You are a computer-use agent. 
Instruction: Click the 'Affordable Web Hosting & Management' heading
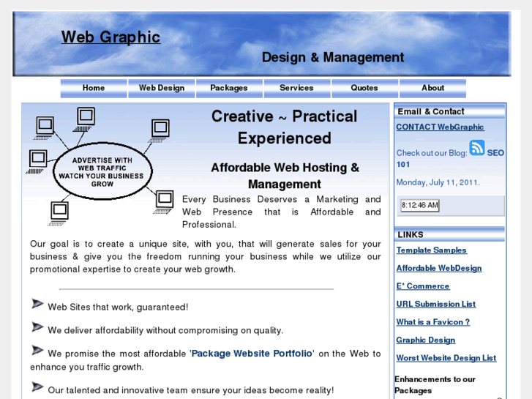(285, 176)
